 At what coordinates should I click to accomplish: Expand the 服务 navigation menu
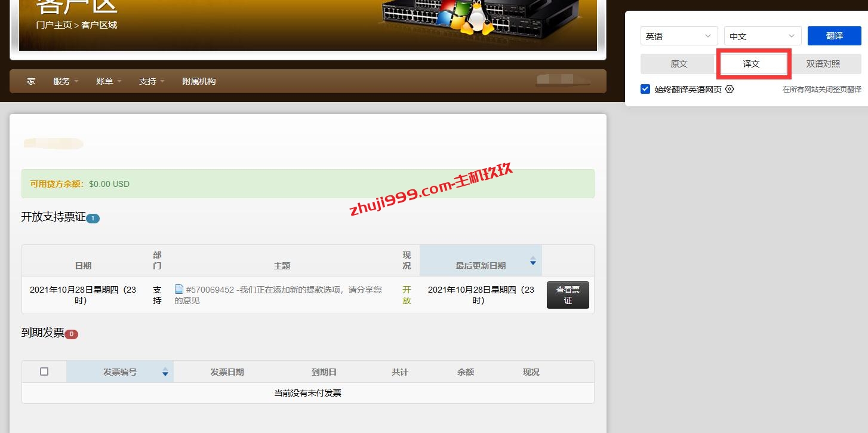(65, 81)
